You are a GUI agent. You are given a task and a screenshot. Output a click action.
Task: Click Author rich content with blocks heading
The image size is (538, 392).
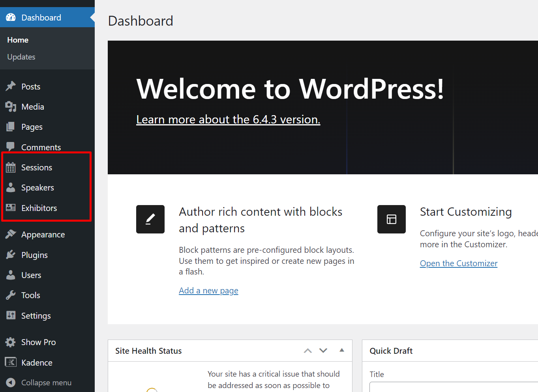pos(261,220)
